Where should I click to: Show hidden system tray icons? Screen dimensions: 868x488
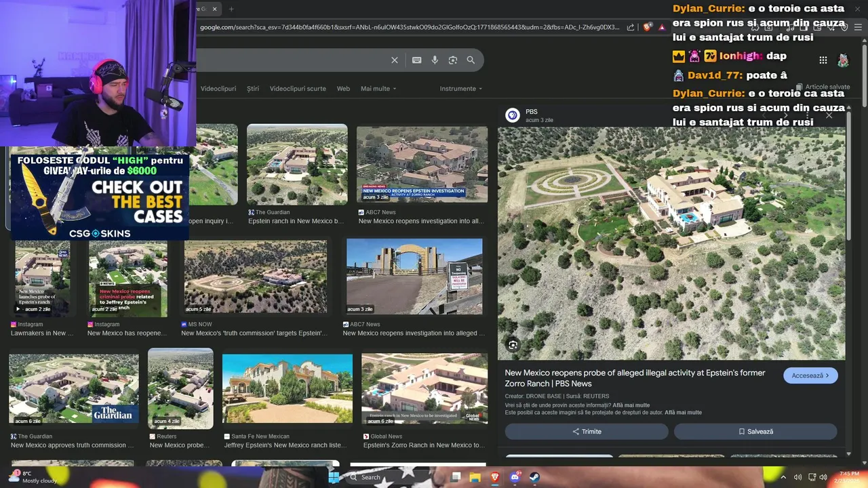click(x=784, y=477)
